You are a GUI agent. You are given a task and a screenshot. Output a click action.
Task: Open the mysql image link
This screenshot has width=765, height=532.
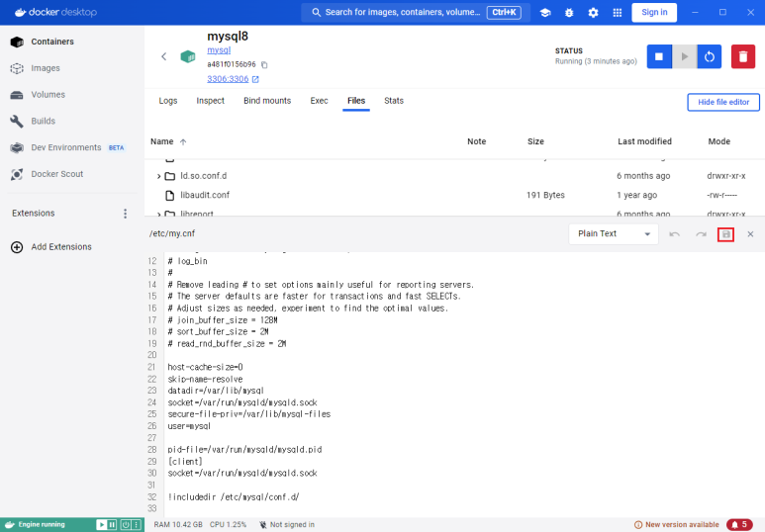click(219, 50)
